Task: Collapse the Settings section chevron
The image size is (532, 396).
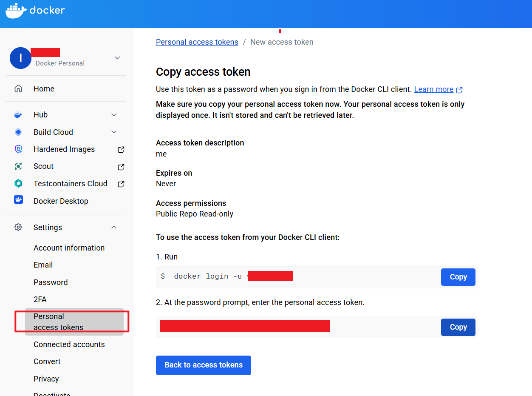Action: coord(114,228)
